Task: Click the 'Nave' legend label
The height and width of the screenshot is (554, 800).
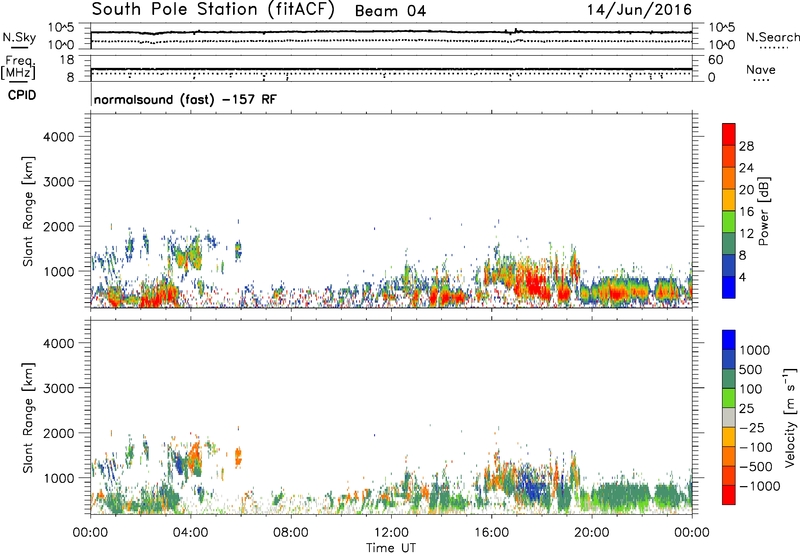Action: point(761,70)
